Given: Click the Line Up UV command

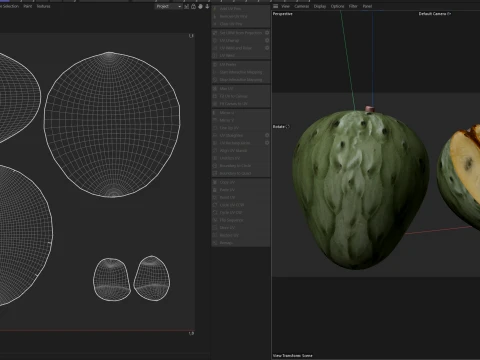Looking at the screenshot, I should tap(241, 128).
